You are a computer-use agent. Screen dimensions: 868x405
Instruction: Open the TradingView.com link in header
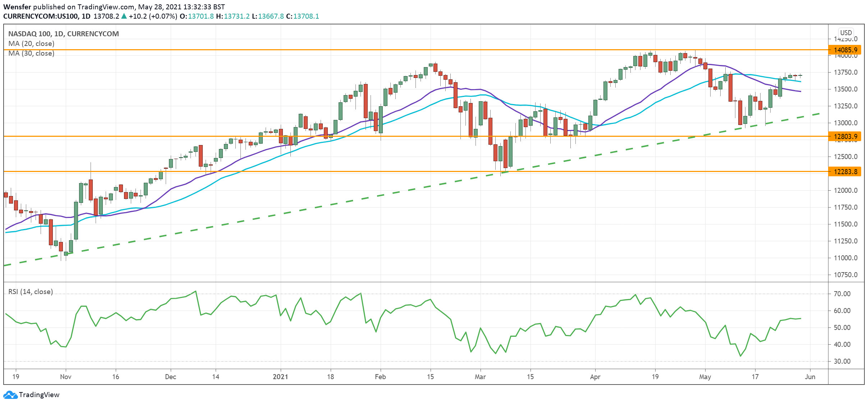tap(106, 7)
